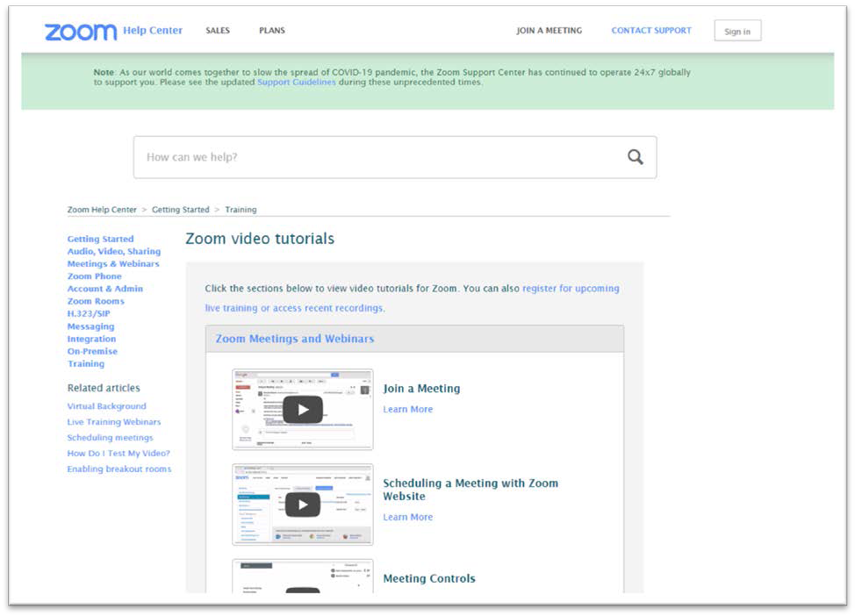This screenshot has height=616, width=855.
Task: Open the Support Guidelines link
Action: coord(297,82)
